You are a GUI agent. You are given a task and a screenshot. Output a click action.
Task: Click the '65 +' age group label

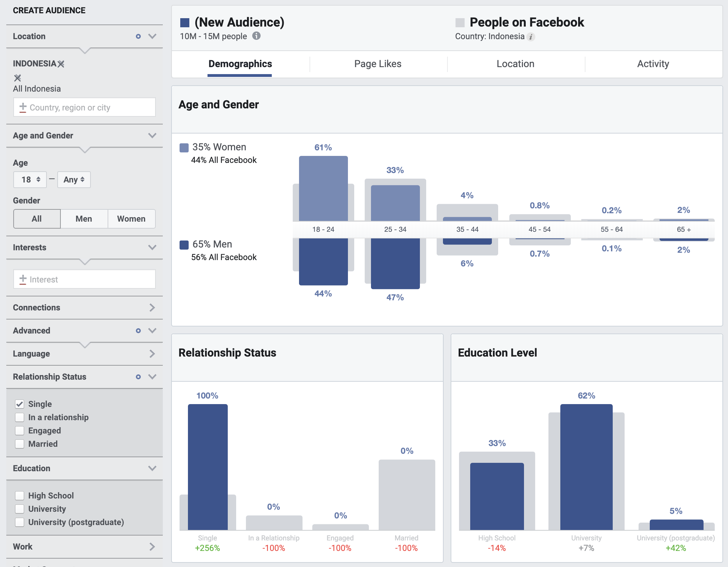coord(684,230)
